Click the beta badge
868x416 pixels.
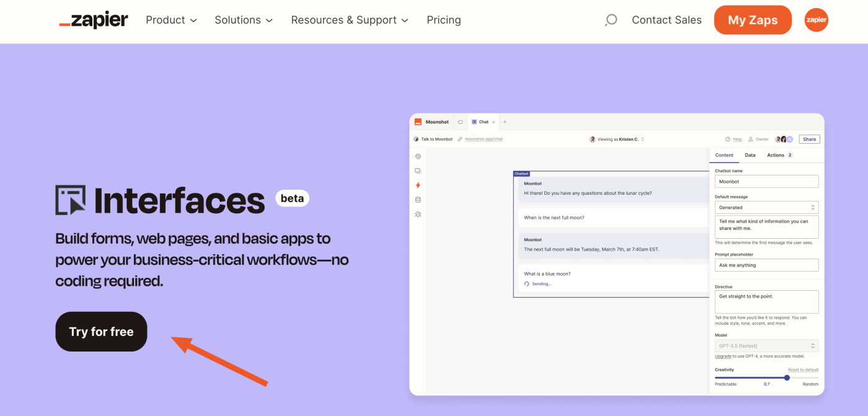pos(292,198)
